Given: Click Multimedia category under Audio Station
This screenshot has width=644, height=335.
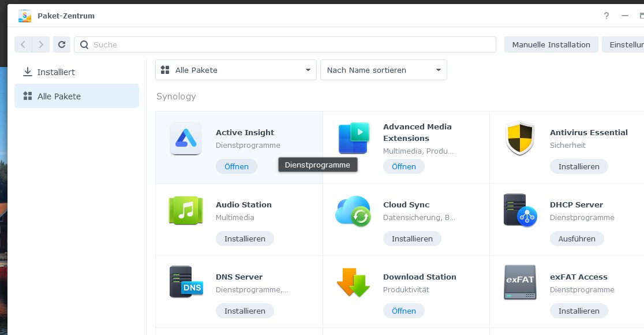Looking at the screenshot, I should (235, 217).
